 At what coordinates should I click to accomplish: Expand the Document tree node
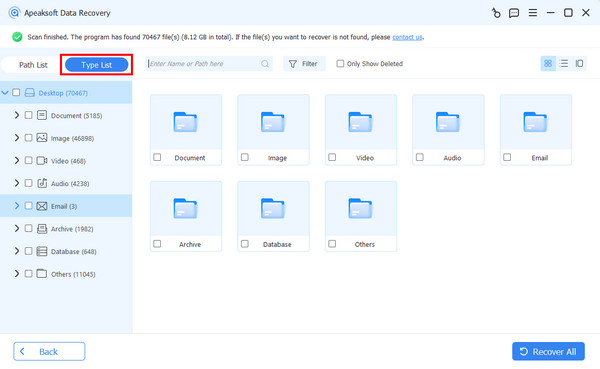point(17,115)
